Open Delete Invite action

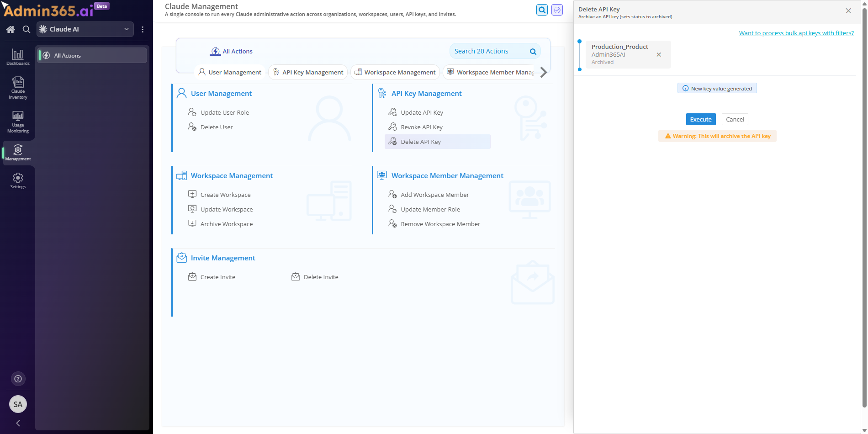(315, 277)
